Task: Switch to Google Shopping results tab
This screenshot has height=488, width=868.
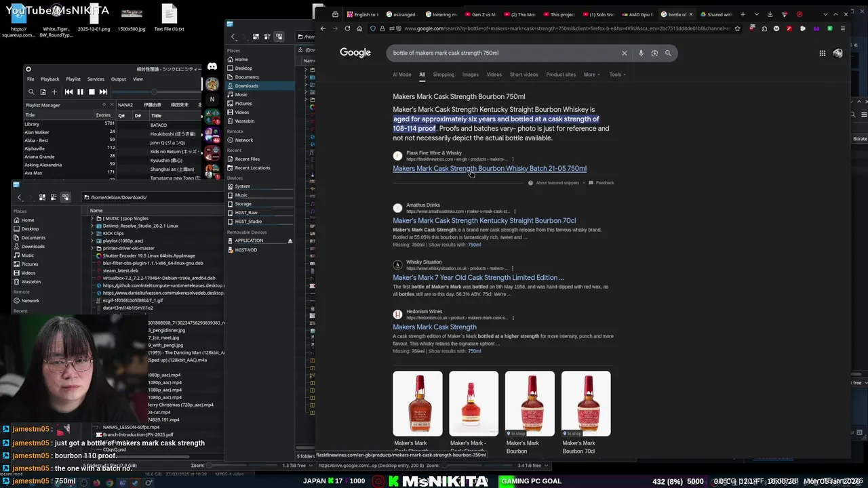Action: click(x=443, y=75)
